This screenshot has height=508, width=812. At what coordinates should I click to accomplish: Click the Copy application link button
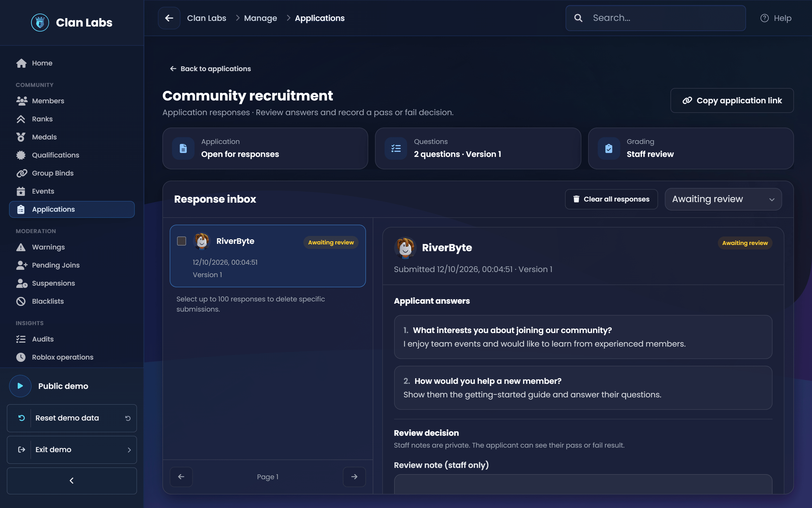[732, 100]
